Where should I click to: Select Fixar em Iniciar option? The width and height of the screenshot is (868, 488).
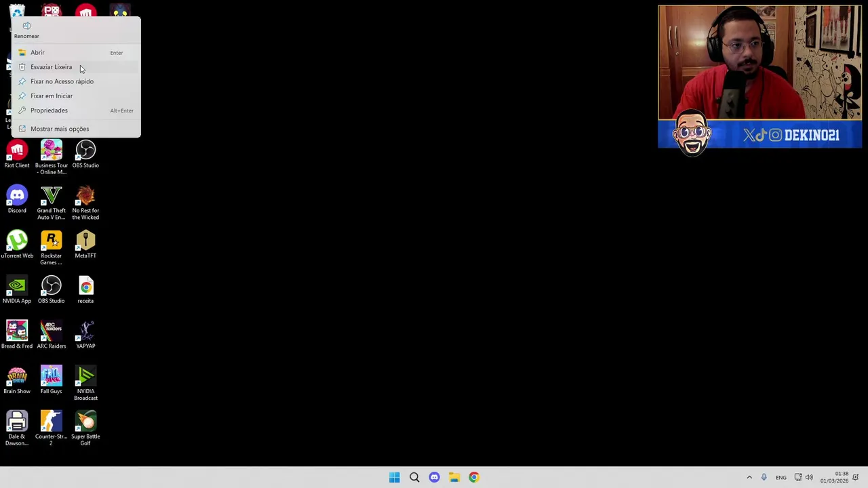76,96
